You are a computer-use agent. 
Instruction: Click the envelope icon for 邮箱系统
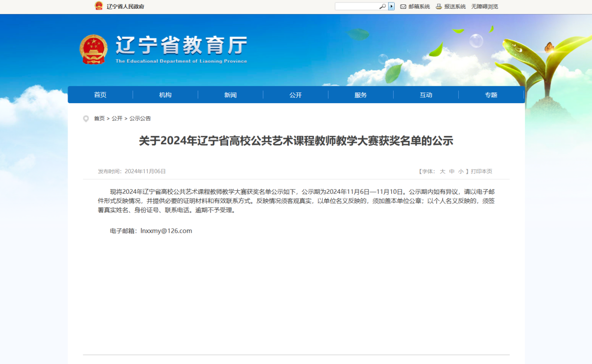click(403, 6)
